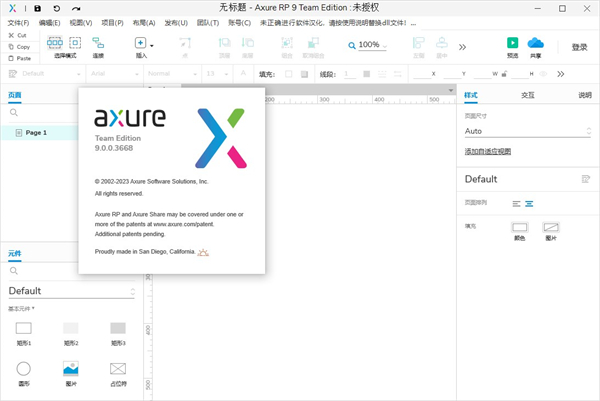Image resolution: width=600 pixels, height=401 pixels.
Task: Edit the Default page style icon
Action: (x=585, y=179)
